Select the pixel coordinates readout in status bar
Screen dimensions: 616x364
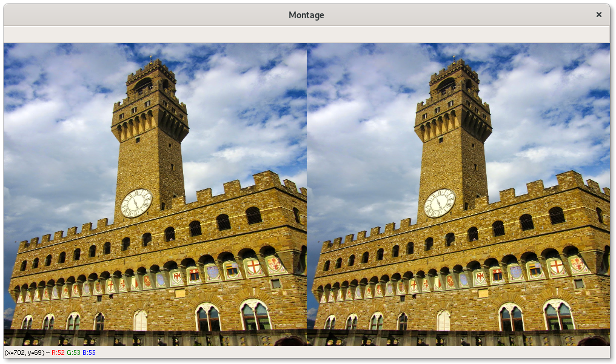pyautogui.click(x=24, y=352)
